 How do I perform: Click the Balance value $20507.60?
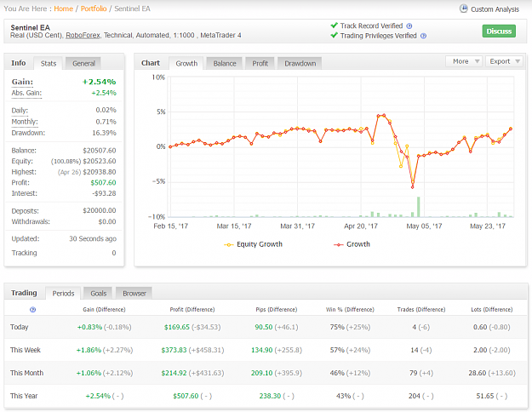click(x=99, y=151)
